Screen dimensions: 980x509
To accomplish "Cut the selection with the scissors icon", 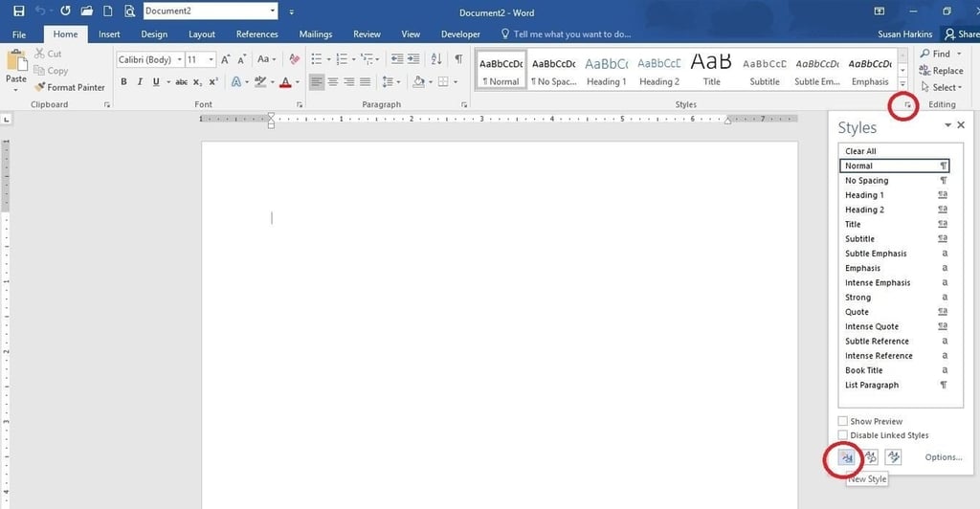I will [40, 54].
